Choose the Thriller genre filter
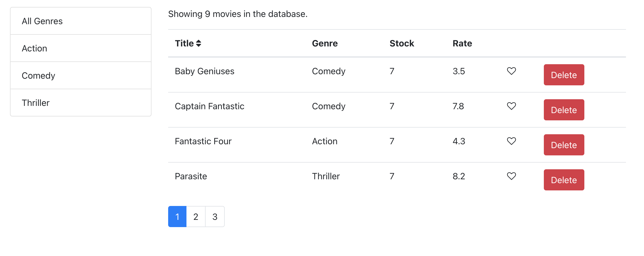Viewport: 644px width, 256px height. pos(81,103)
